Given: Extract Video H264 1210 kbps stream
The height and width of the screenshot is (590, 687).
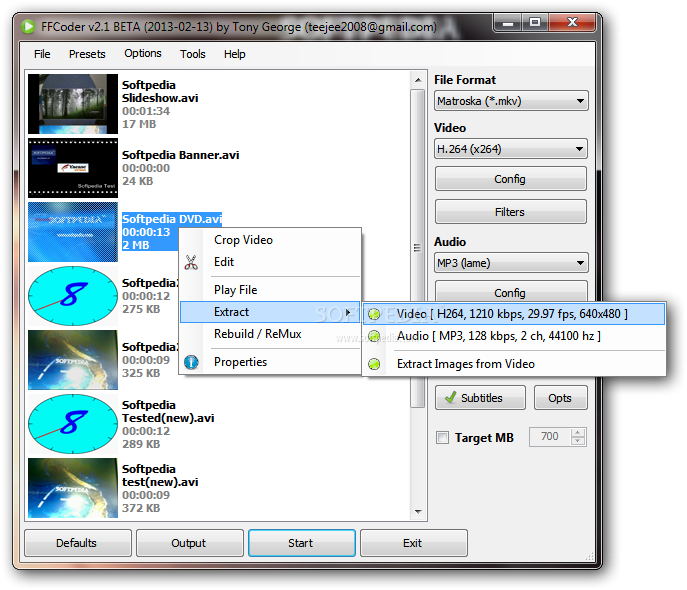Looking at the screenshot, I should [514, 314].
